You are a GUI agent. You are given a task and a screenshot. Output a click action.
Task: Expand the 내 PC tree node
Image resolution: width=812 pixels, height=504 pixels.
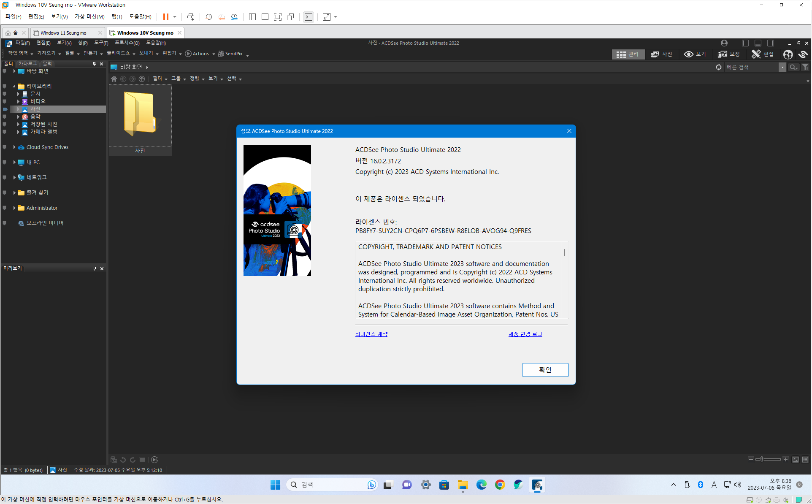point(14,163)
